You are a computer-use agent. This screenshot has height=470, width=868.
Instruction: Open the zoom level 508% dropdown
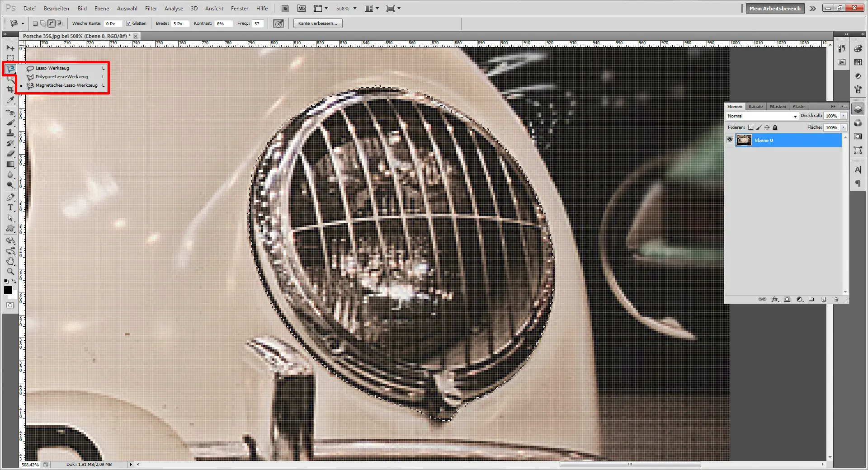click(355, 8)
